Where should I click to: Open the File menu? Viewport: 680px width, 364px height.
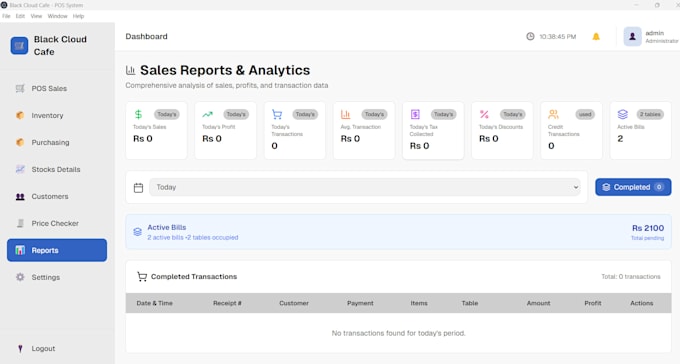pos(6,16)
